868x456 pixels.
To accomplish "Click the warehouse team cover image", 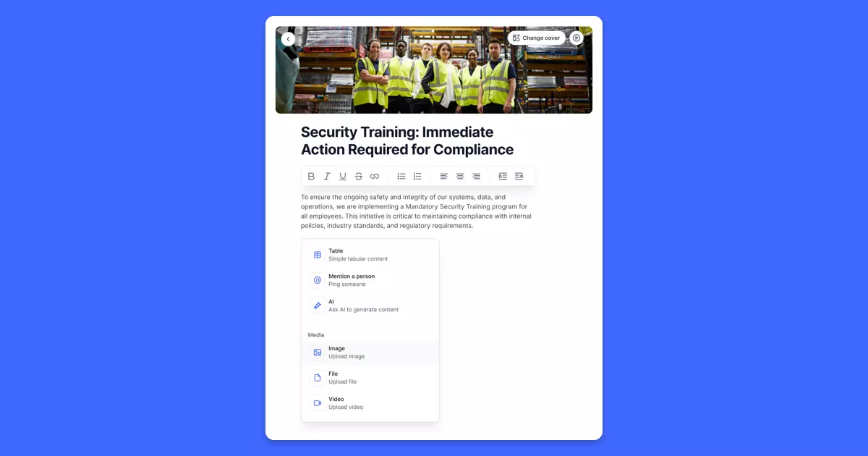I will tap(434, 70).
